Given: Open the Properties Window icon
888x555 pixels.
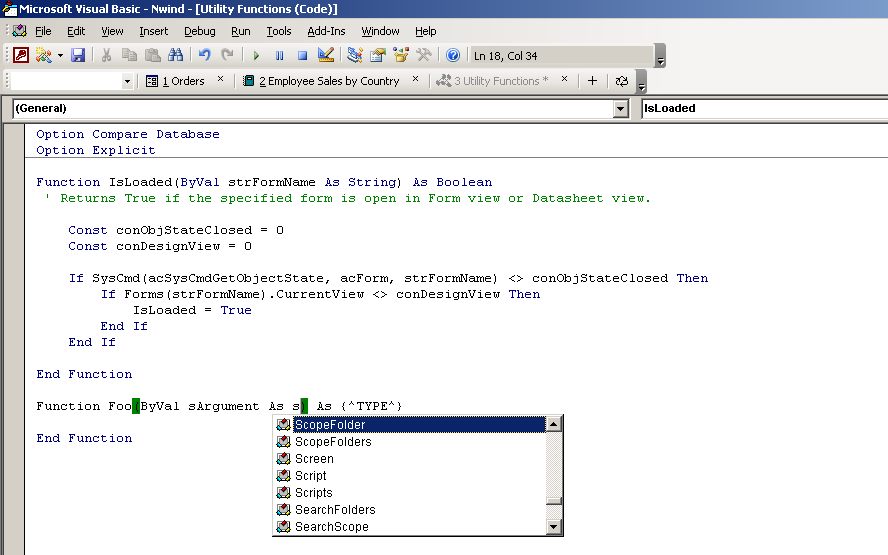Looking at the screenshot, I should [378, 55].
